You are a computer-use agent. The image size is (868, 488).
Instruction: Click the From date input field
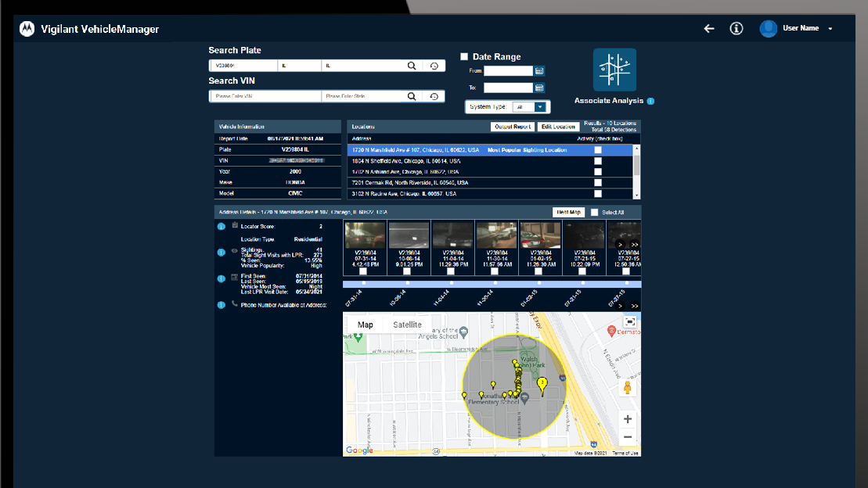pyautogui.click(x=508, y=71)
